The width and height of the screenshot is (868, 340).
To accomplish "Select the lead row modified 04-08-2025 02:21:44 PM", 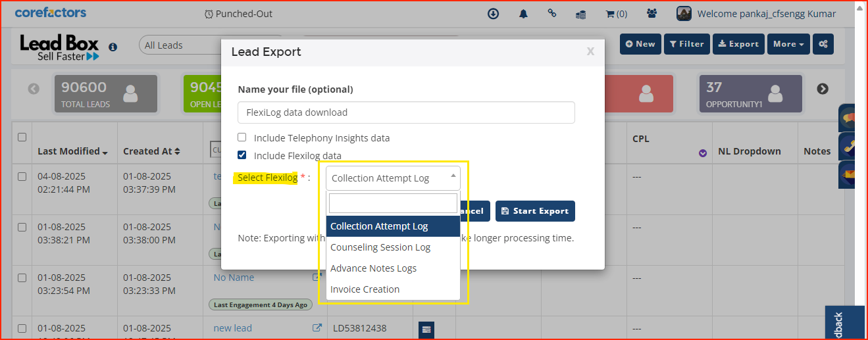I will [x=22, y=176].
